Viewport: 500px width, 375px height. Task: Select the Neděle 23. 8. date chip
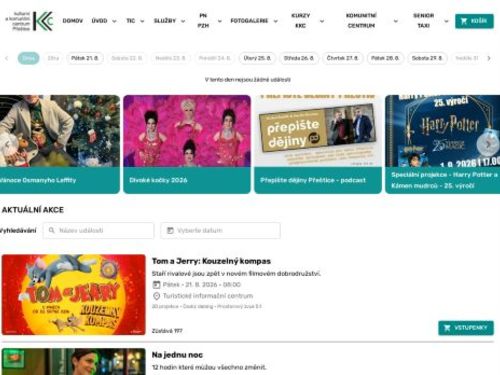click(170, 58)
